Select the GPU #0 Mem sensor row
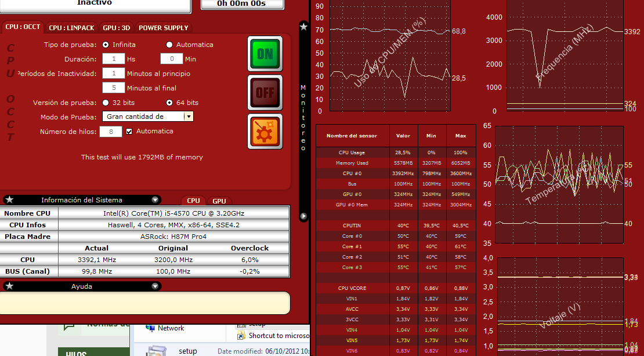 (x=396, y=205)
